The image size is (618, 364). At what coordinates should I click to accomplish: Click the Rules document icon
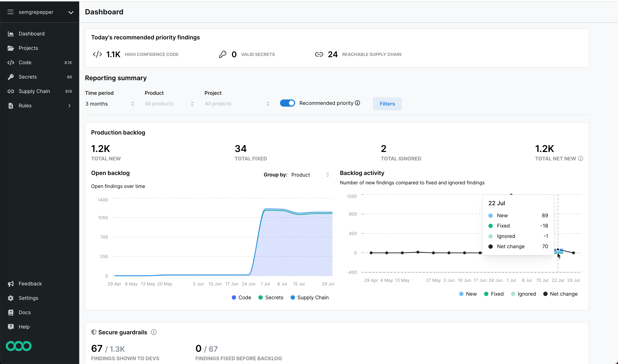pos(11,106)
